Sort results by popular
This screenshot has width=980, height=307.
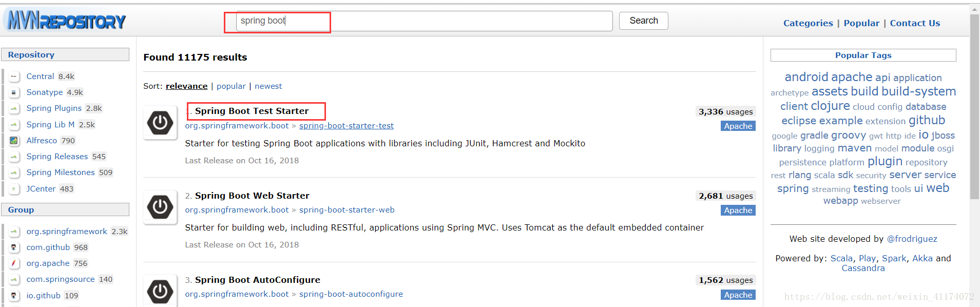231,86
